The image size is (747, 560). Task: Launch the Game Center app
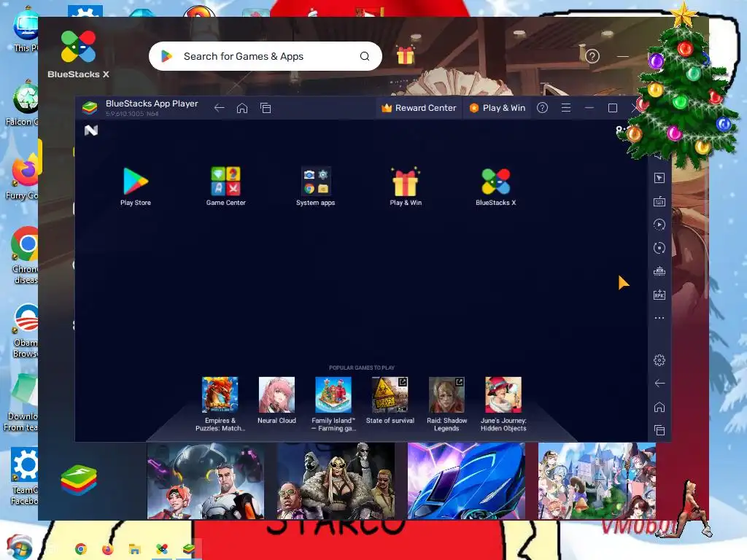[226, 182]
